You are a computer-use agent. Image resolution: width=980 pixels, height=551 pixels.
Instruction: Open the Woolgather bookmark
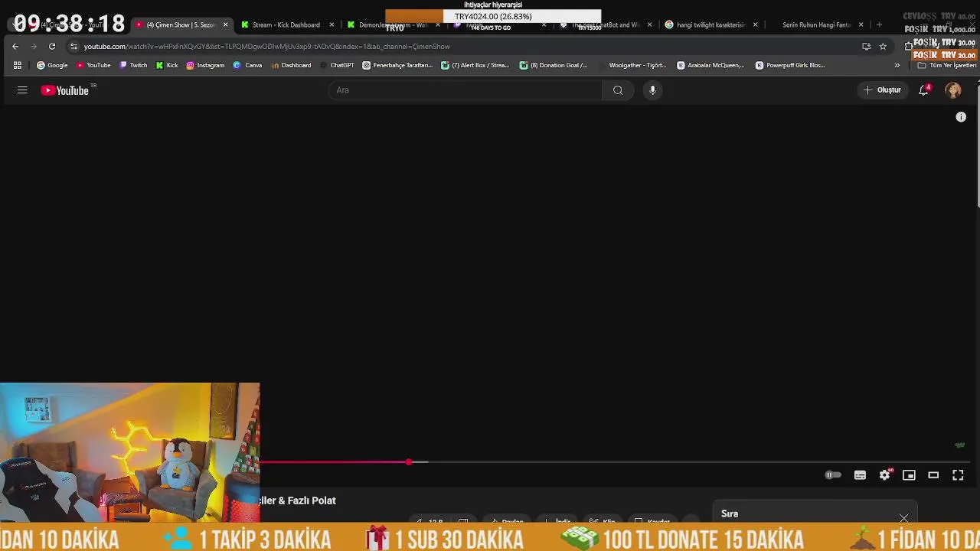click(632, 65)
